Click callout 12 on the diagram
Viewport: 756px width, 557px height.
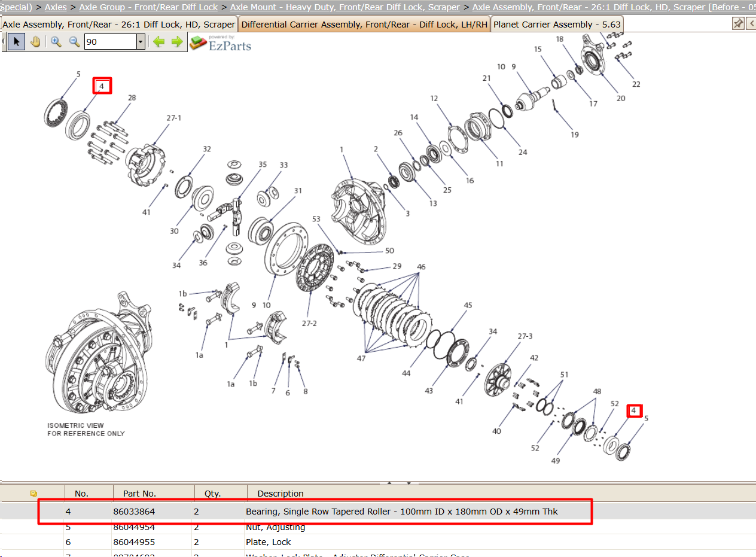coord(434,98)
